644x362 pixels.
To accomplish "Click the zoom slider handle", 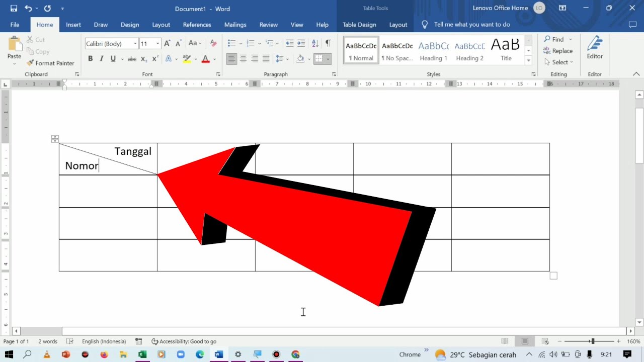I will (x=592, y=341).
